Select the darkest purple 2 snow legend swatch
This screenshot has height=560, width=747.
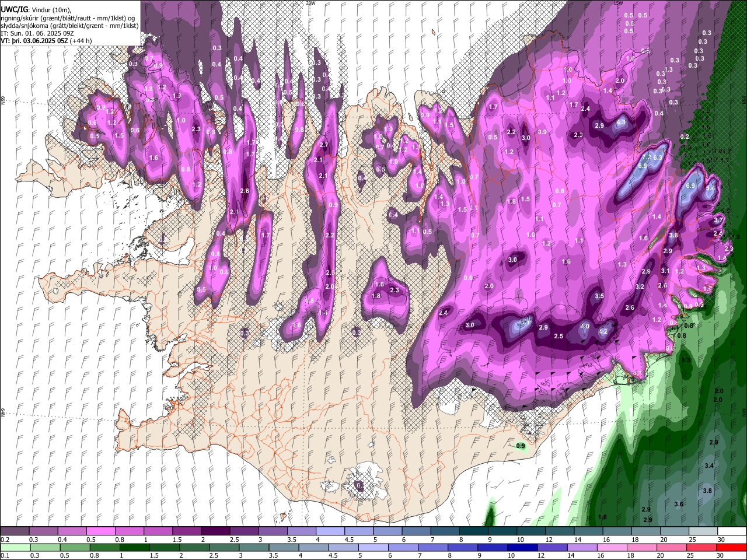215,531
